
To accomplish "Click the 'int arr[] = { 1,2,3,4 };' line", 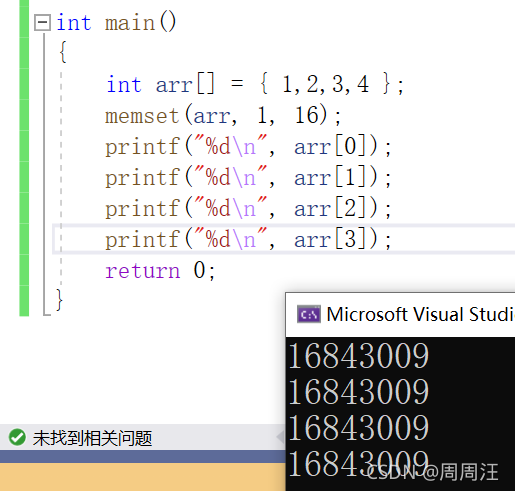I will coord(255,84).
